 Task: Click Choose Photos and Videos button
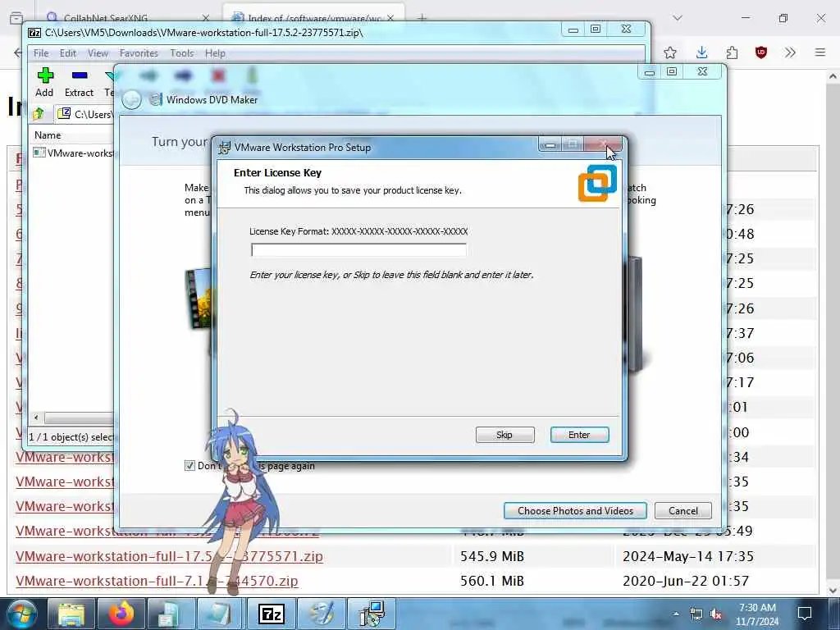(x=575, y=511)
